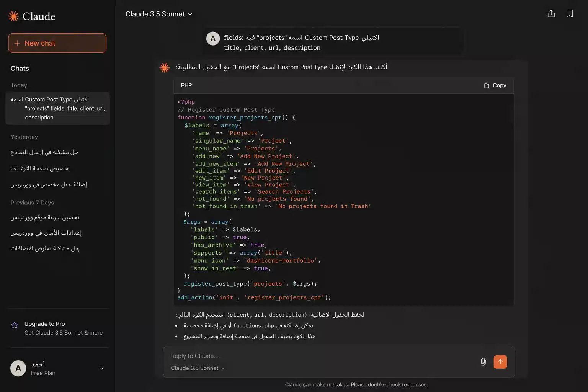Click the bookmark icon in the header
This screenshot has height=392, width=588.
coord(570,14)
